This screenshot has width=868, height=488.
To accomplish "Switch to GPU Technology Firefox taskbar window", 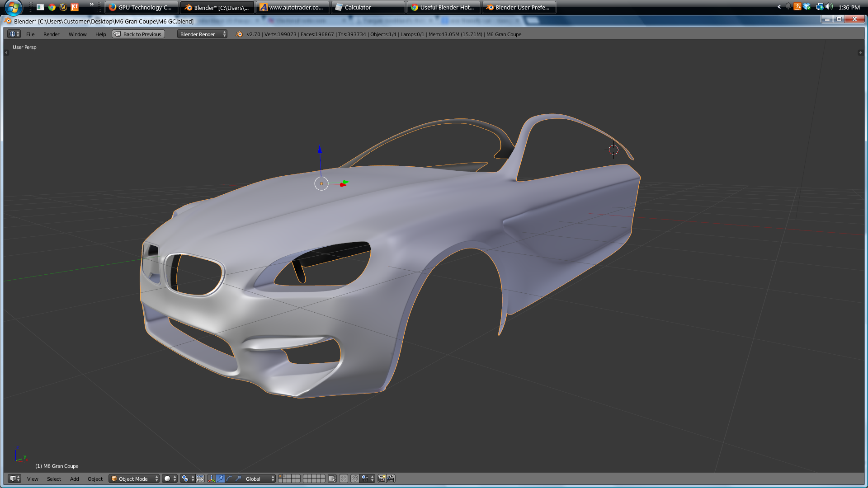I will pos(142,7).
